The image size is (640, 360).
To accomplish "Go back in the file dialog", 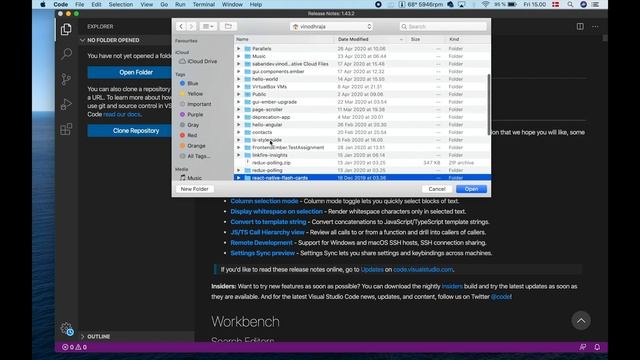I will (x=181, y=27).
